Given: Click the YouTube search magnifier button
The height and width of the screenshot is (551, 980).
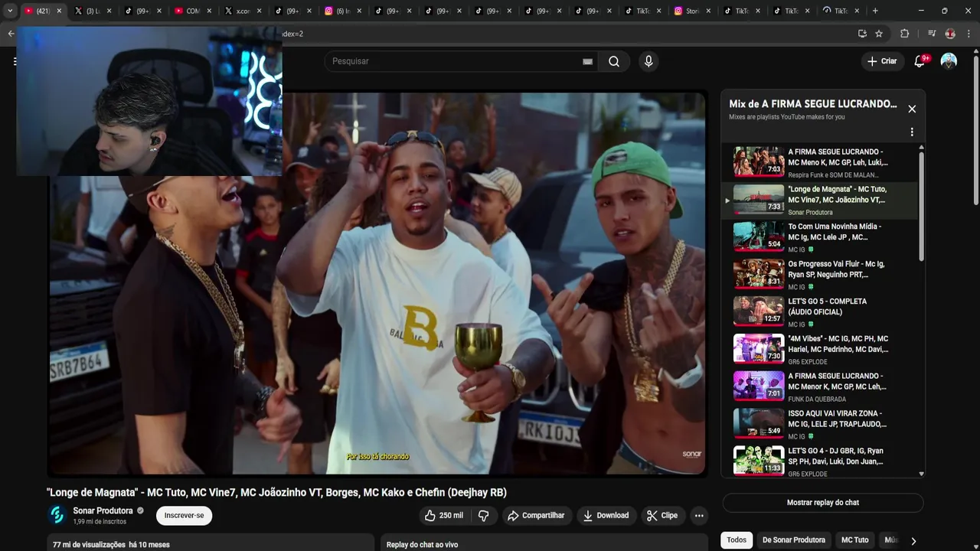Looking at the screenshot, I should (x=614, y=61).
